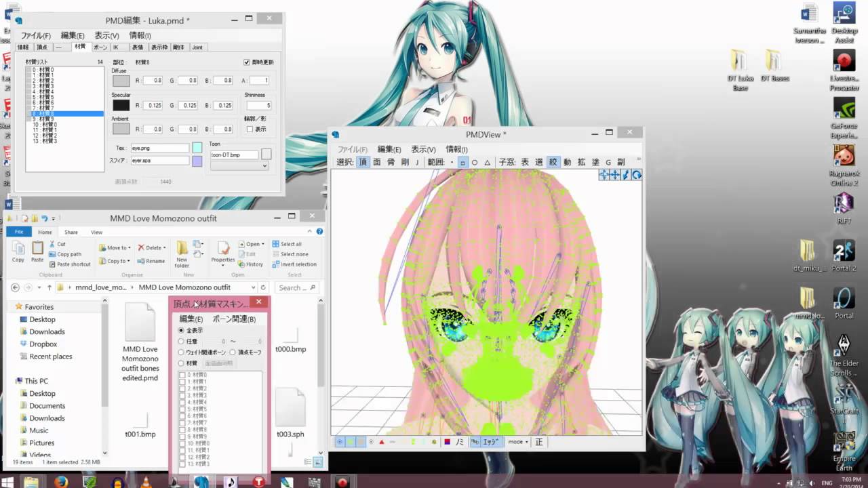Viewport: 868px width, 488px height.
Task: Click Select all in Explorer ribbon
Action: tap(287, 244)
